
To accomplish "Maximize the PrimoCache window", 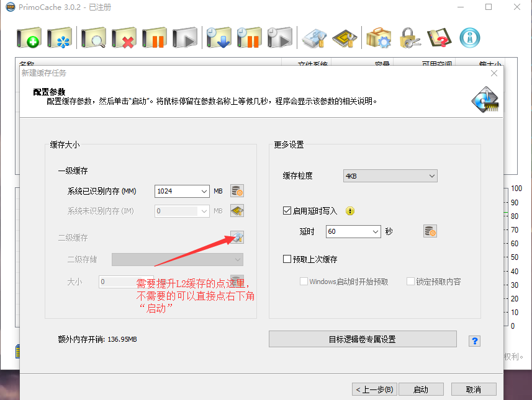I will [x=489, y=7].
